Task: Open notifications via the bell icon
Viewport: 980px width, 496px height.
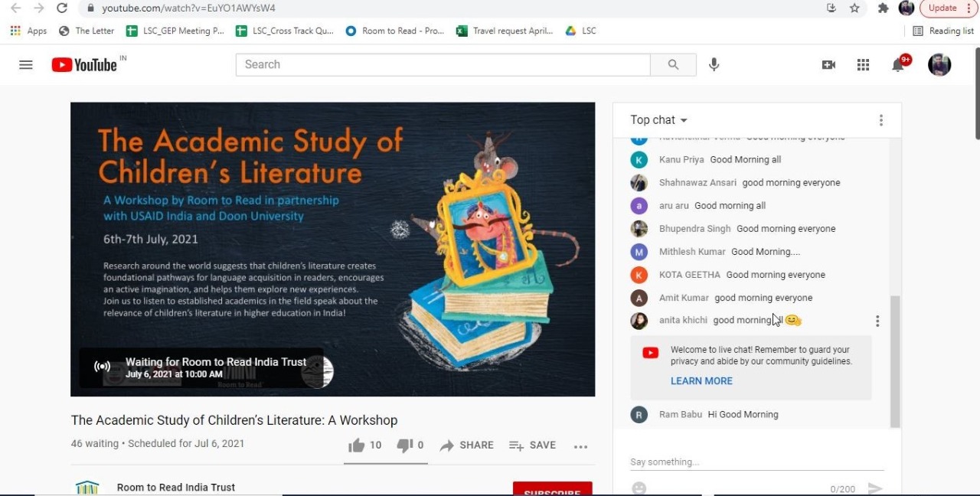Action: pos(897,64)
